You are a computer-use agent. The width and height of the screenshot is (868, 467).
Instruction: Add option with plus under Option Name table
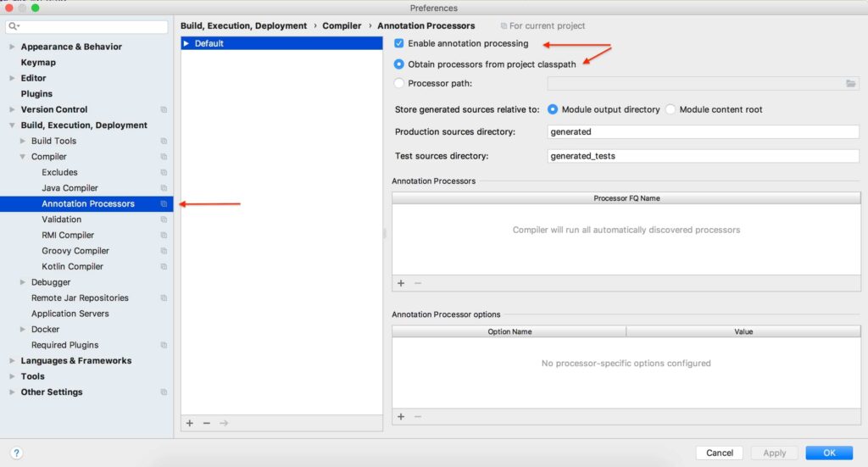click(x=401, y=416)
